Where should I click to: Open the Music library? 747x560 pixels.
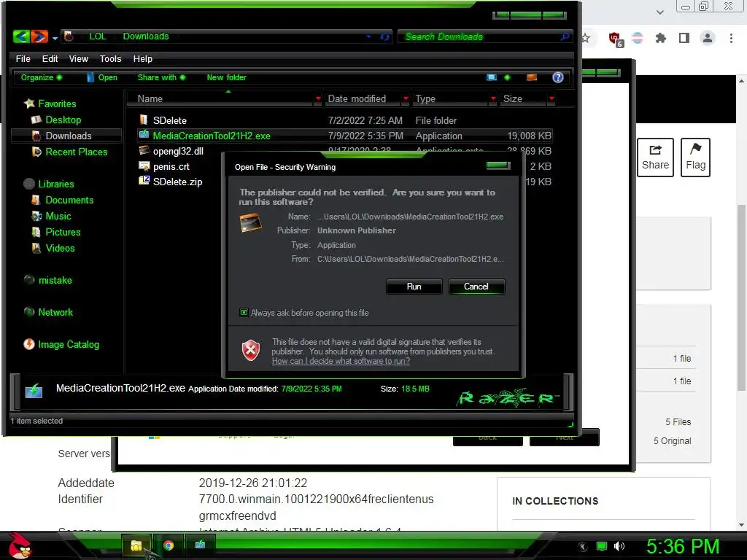click(x=58, y=216)
